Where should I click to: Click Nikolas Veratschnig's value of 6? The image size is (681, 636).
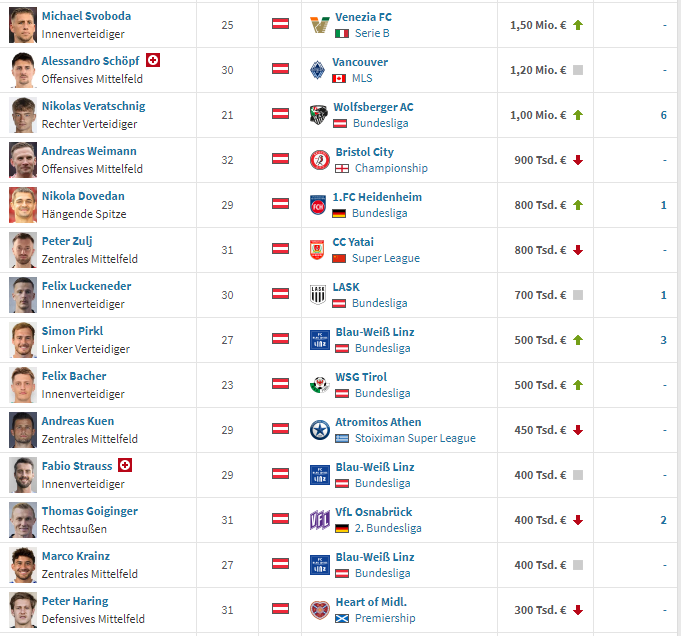point(663,115)
